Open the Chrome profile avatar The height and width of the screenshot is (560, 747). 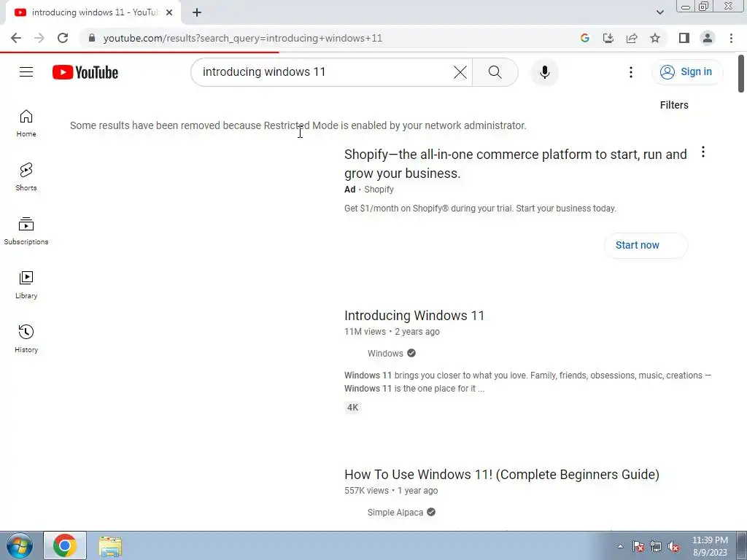click(x=708, y=38)
